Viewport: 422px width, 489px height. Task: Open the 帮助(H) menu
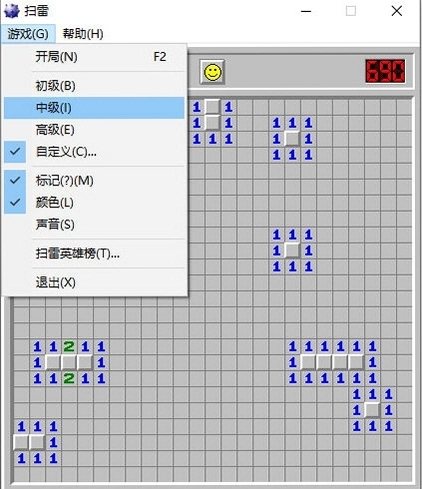click(83, 34)
